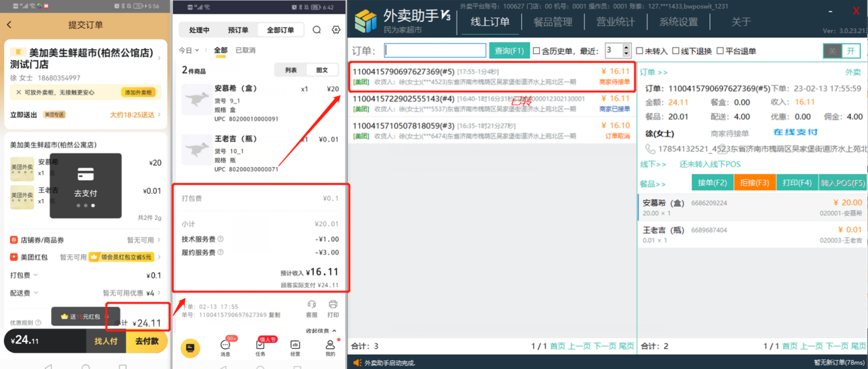The height and width of the screenshot is (369, 868).
Task: Open the store details chevron
Action: click(159, 58)
